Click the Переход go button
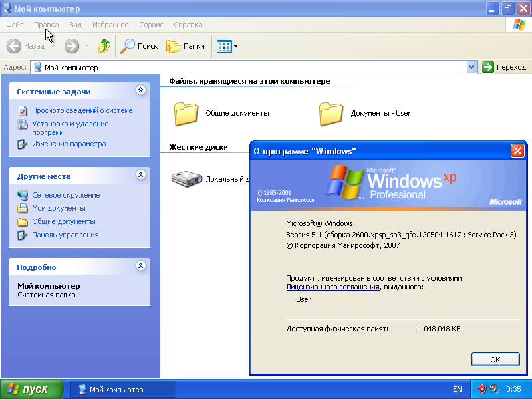532x399 pixels. 504,67
